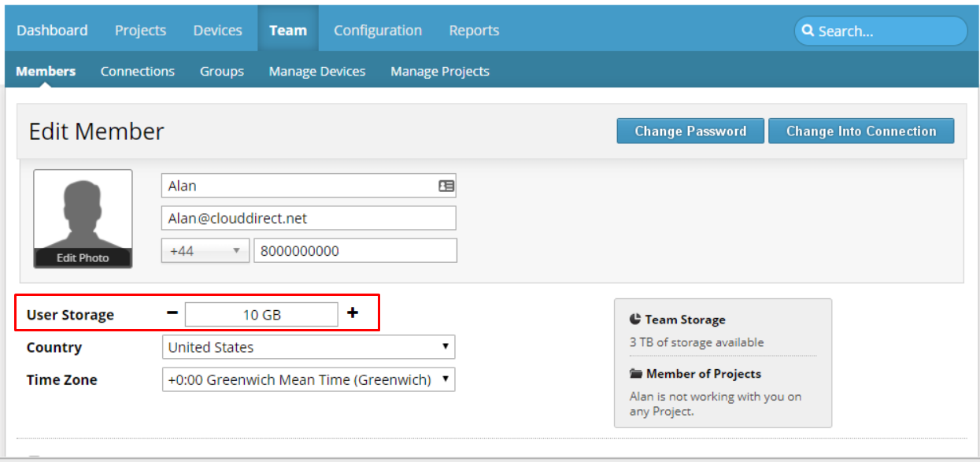Click the Change Password button

(690, 131)
